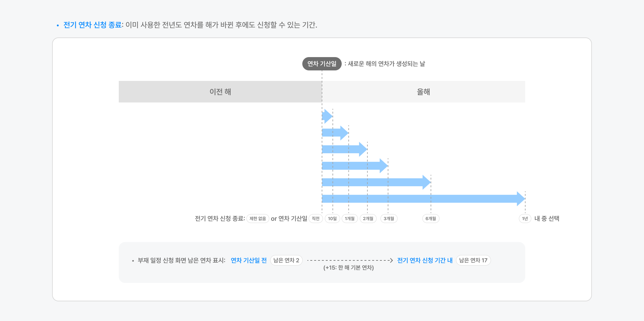Click the blue 전기 연차 신청 종료 heading

[x=92, y=25]
